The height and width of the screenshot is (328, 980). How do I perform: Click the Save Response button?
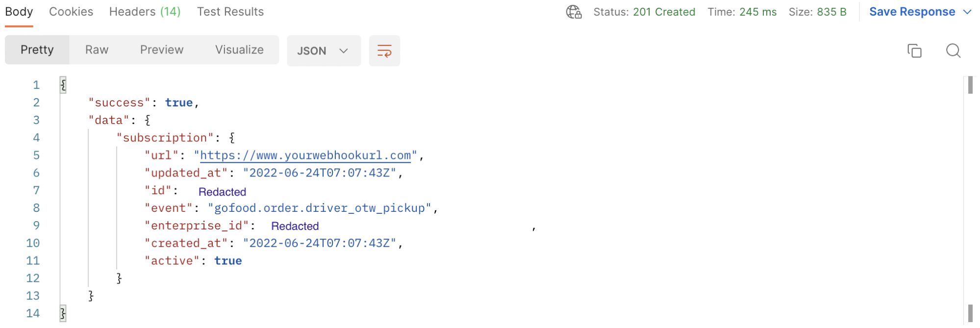(912, 12)
